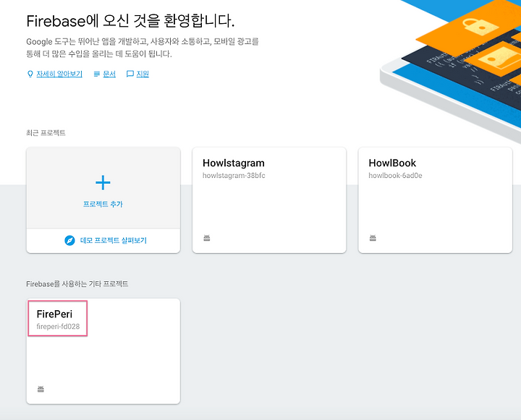The width and height of the screenshot is (521, 420).
Task: Click the chat bubble icon beside 지원
Action: (x=130, y=74)
